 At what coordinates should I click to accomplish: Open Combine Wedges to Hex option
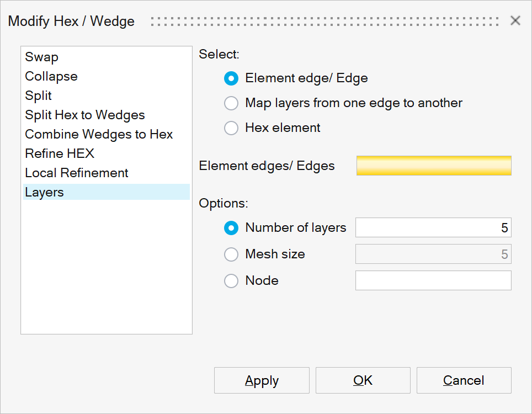coord(99,134)
